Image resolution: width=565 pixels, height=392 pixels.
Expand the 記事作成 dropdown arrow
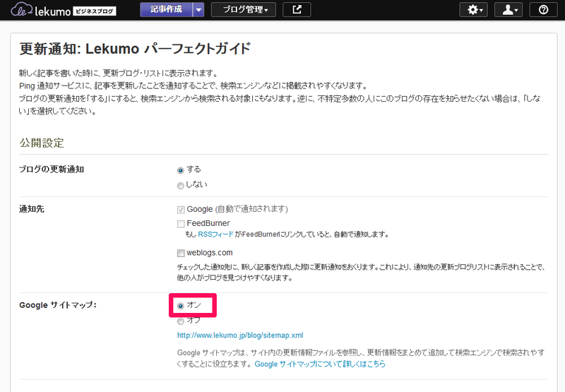(x=198, y=10)
